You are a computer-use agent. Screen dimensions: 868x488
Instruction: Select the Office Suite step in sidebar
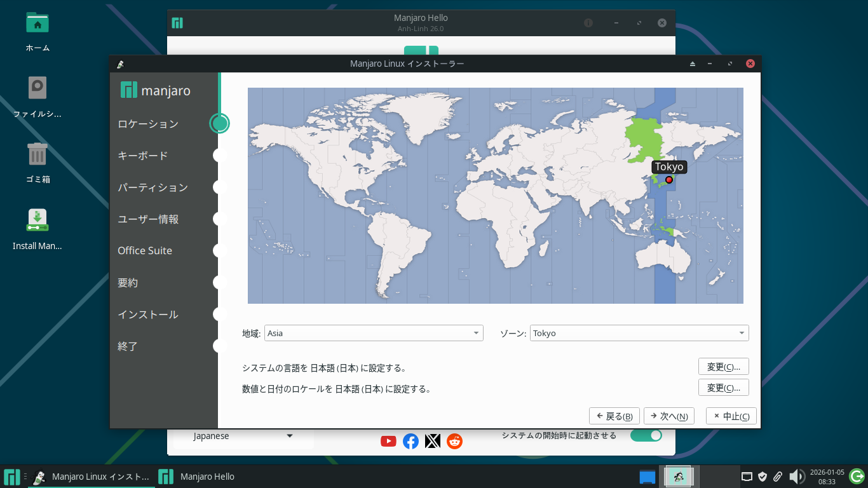click(145, 250)
